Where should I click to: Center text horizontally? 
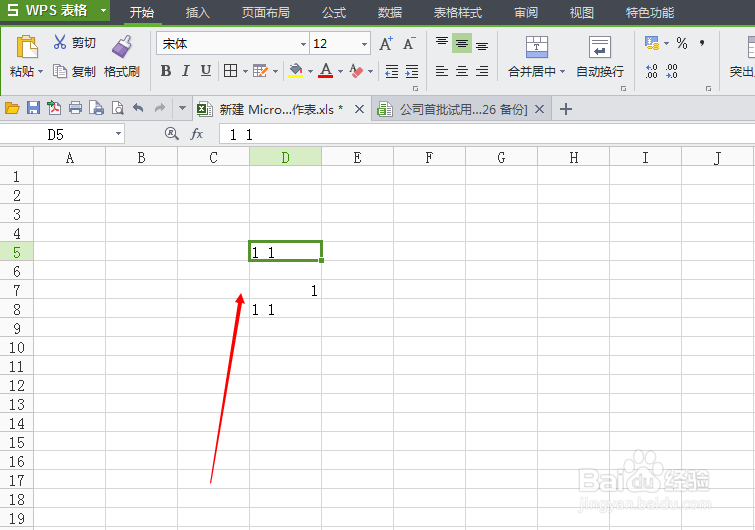462,71
